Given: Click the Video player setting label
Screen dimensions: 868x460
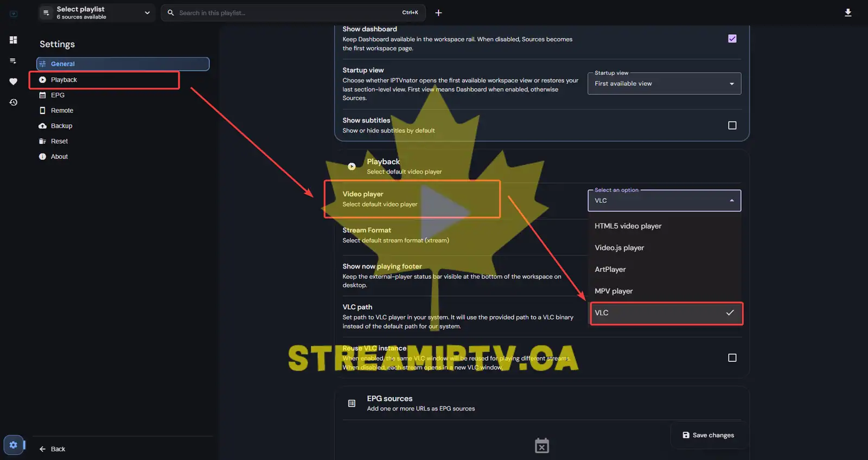Looking at the screenshot, I should (x=363, y=194).
